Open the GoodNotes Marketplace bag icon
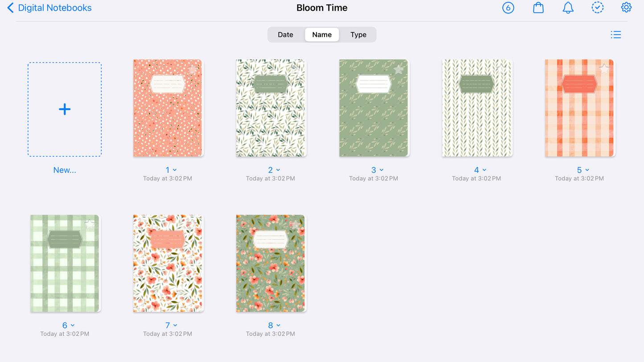644x362 pixels. (538, 8)
